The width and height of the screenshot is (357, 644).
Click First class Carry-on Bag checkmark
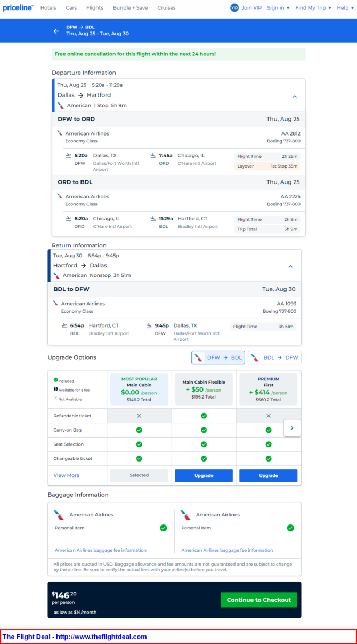[269, 430]
